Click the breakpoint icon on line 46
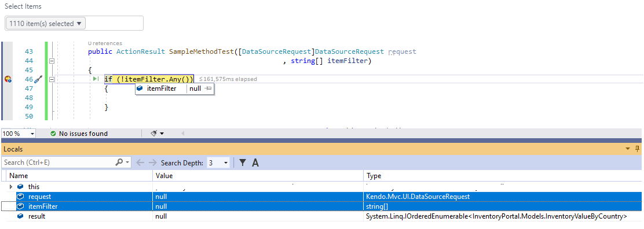The image size is (644, 229). [8, 79]
